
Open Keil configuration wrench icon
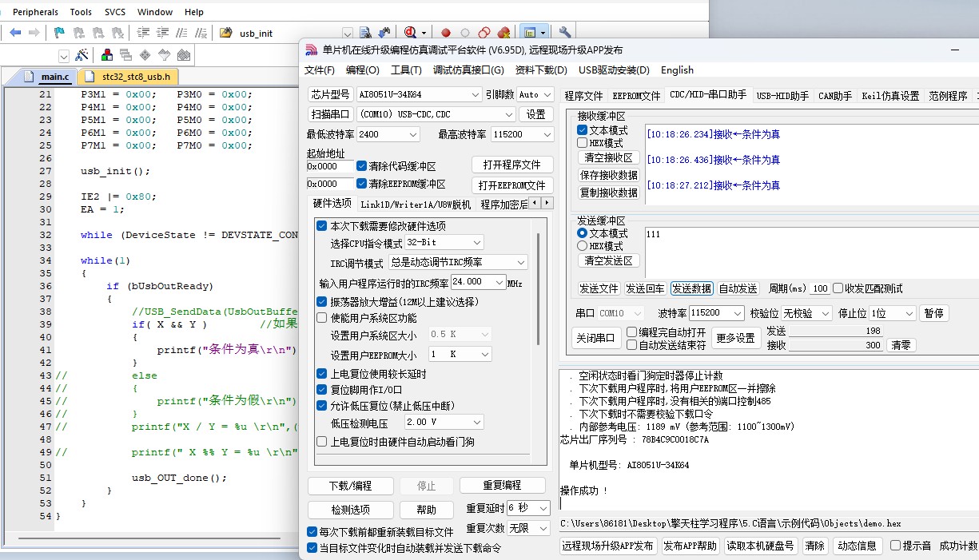click(565, 33)
